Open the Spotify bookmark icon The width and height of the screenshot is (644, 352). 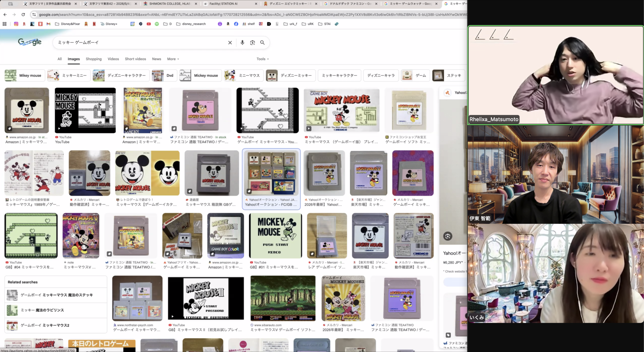point(157,24)
